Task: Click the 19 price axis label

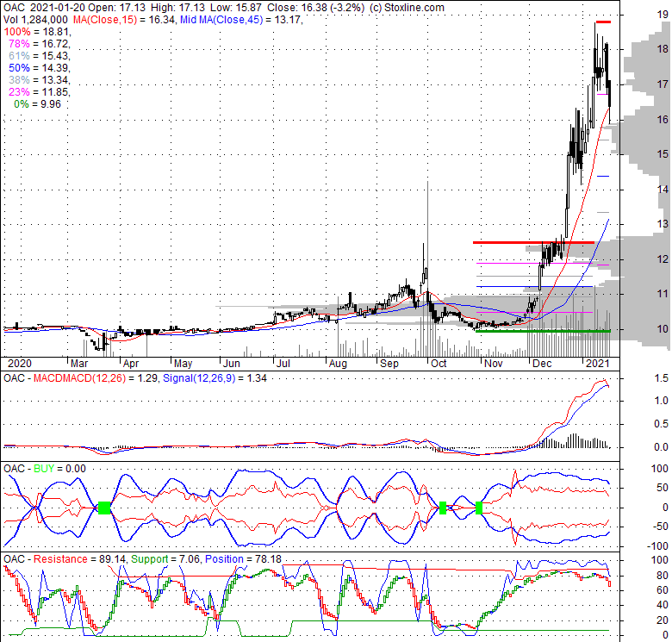Action: click(x=663, y=14)
